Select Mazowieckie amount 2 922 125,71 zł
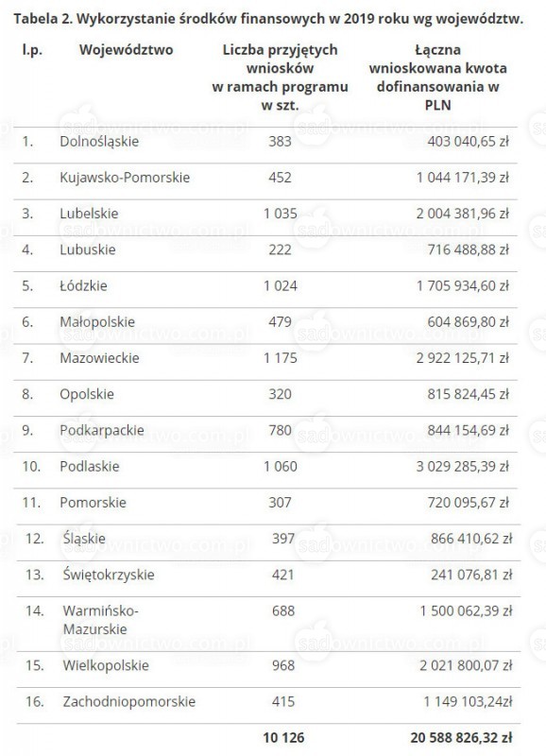Image resolution: width=546 pixels, height=756 pixels. pos(463,358)
